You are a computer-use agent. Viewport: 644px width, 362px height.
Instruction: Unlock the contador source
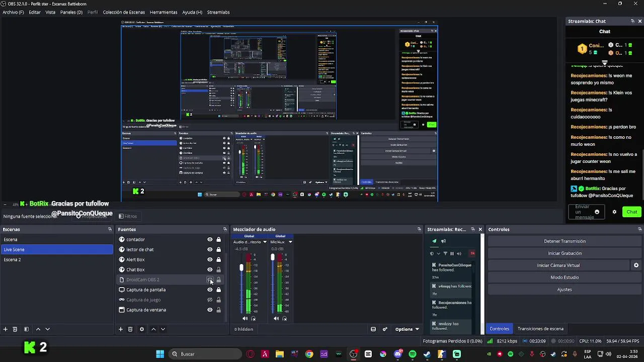tap(218, 239)
